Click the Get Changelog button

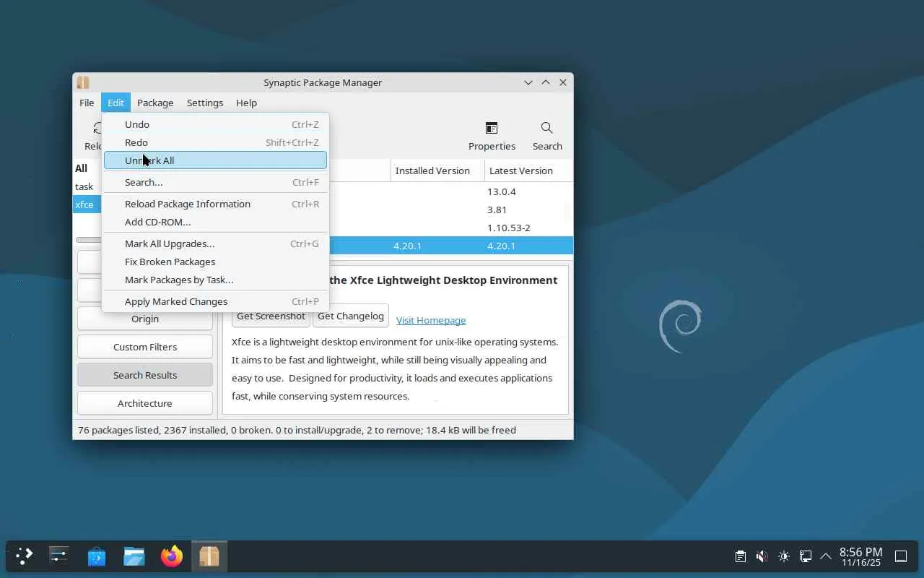pos(351,316)
